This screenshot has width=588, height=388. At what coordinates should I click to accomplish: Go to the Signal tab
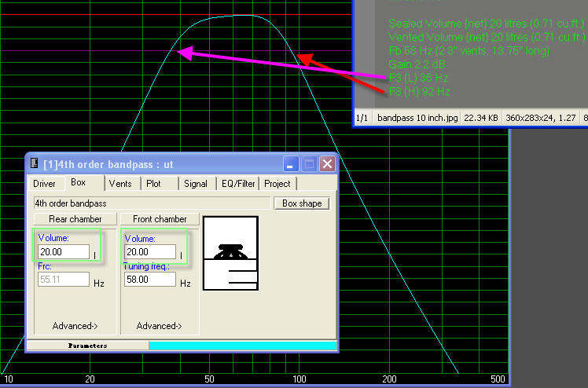point(197,184)
